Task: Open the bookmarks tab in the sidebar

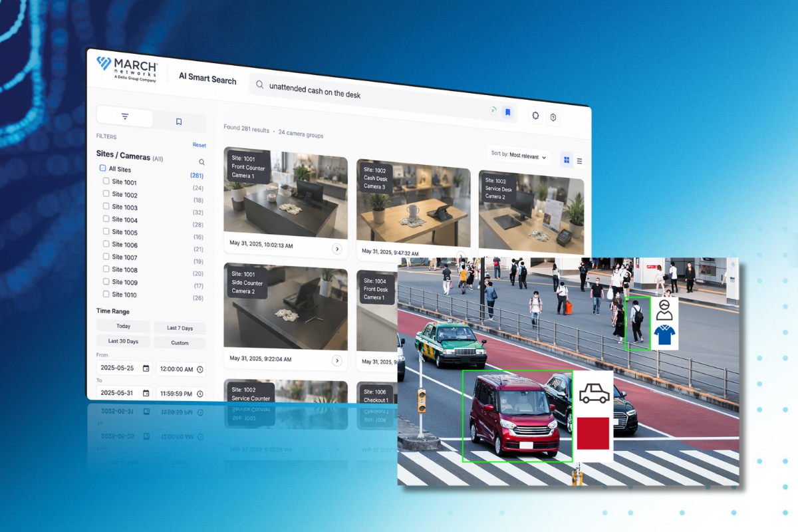Action: point(179,122)
